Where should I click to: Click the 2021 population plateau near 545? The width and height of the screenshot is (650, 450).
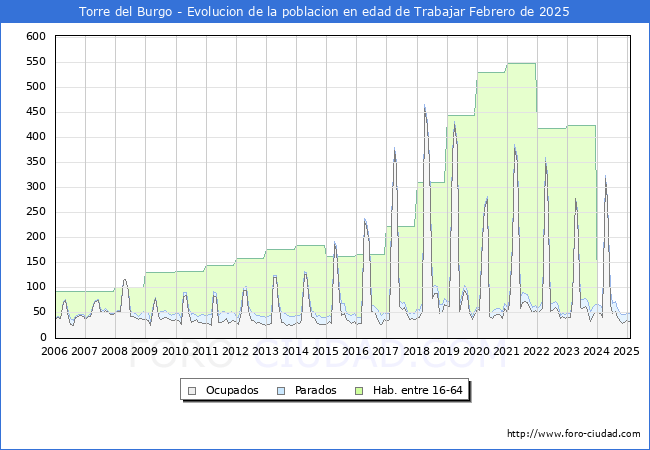(x=521, y=64)
